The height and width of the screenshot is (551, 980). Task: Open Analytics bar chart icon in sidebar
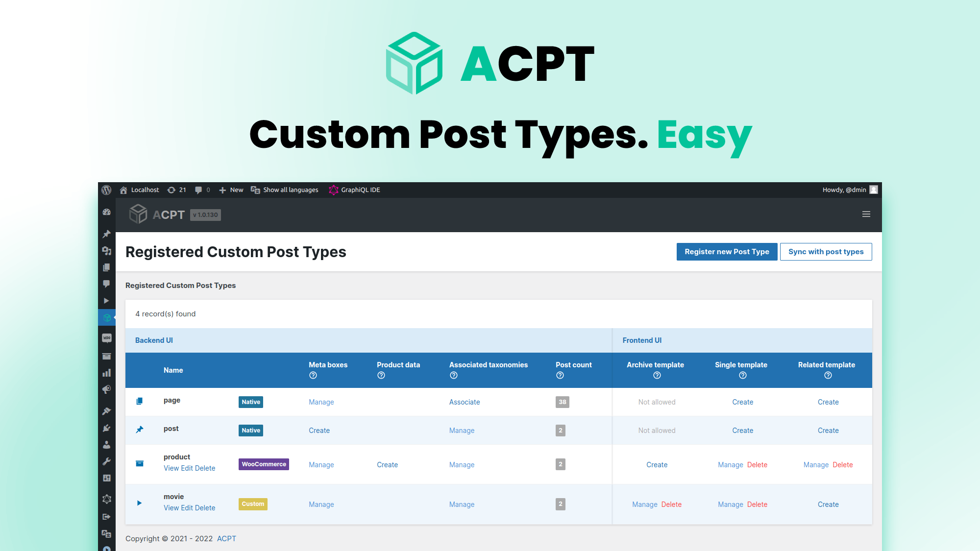point(106,373)
